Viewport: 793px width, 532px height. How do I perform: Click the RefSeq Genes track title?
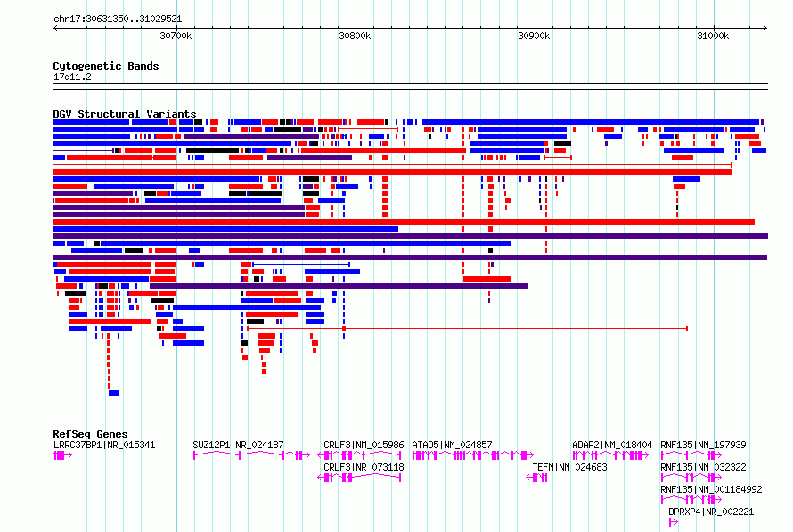(x=90, y=434)
